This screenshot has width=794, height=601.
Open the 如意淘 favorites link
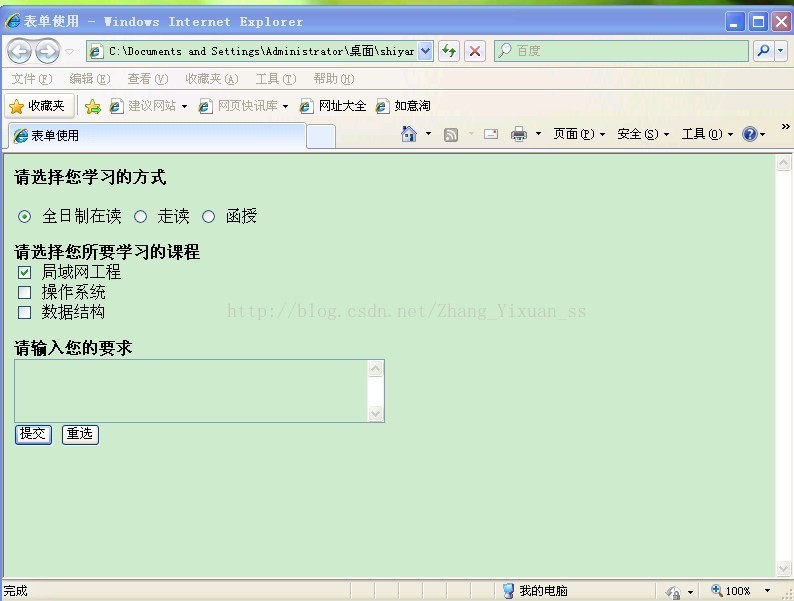point(404,106)
